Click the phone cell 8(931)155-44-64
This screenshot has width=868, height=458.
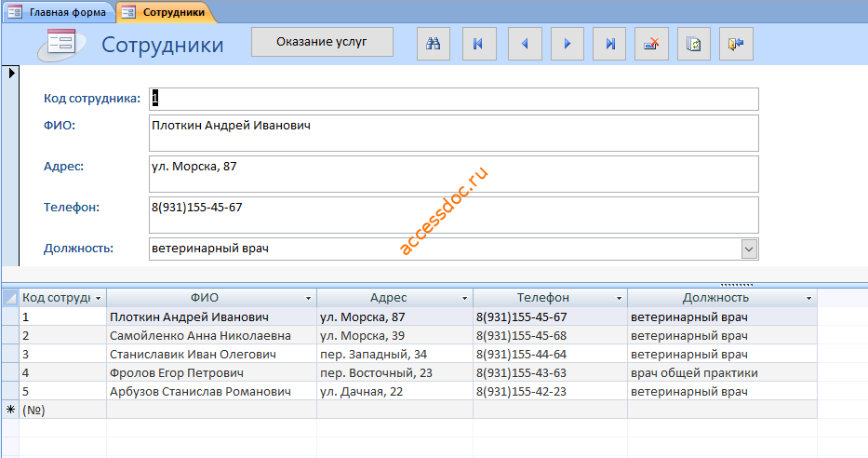(x=550, y=354)
